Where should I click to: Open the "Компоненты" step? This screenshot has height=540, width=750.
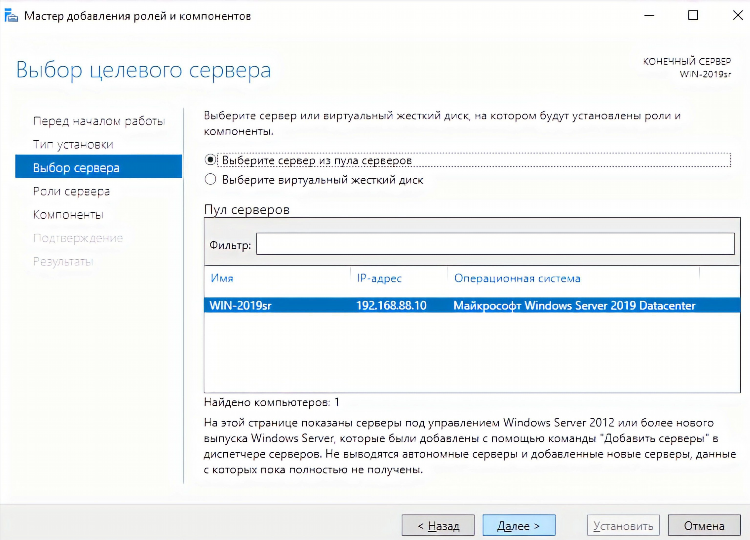pos(68,214)
